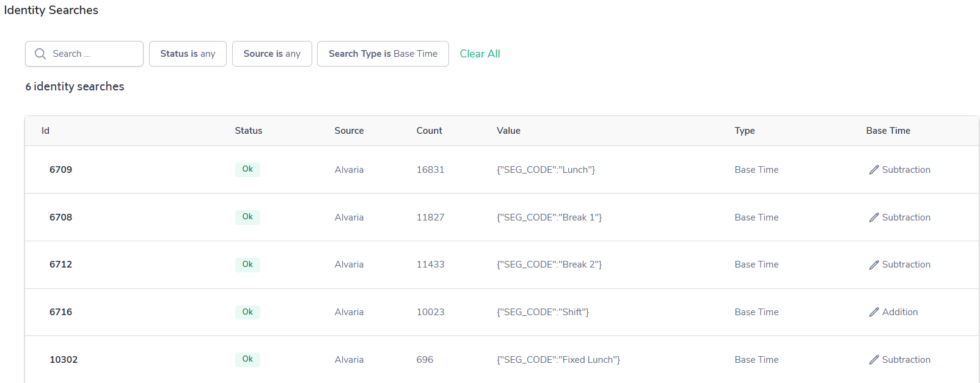Image resolution: width=980 pixels, height=383 pixels.
Task: Click pencil icon for search 6709
Action: pyautogui.click(x=874, y=170)
